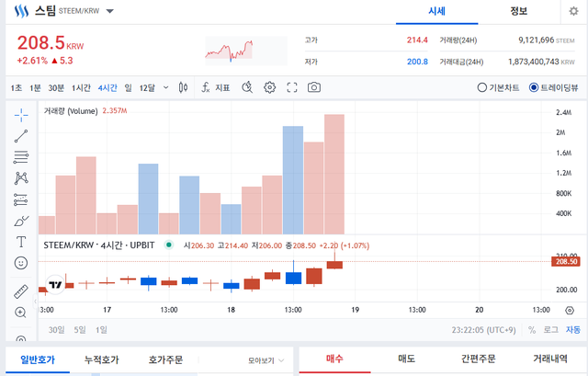The width and height of the screenshot is (588, 376).
Task: Click the TradingView logo on chart
Action: point(55,285)
